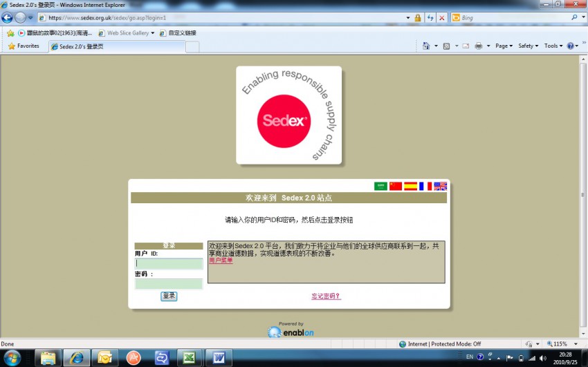This screenshot has height=367, width=588.
Task: Click the Refresh page icon
Action: [430, 17]
